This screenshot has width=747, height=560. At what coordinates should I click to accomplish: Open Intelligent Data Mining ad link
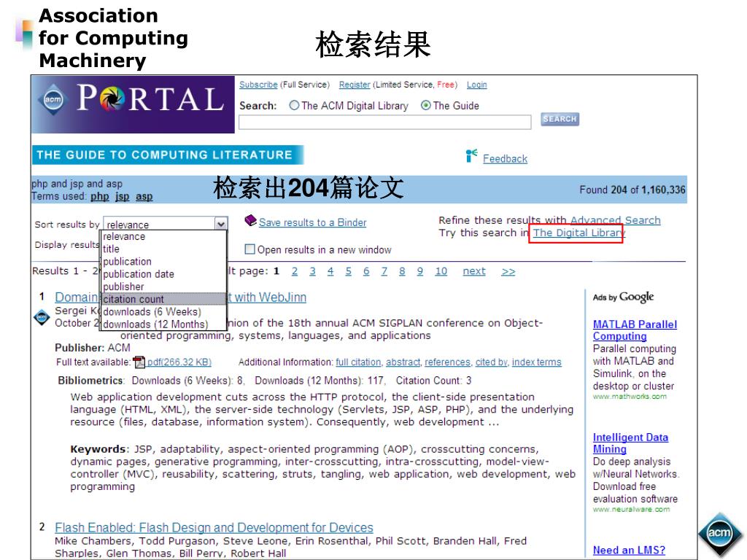tap(630, 443)
